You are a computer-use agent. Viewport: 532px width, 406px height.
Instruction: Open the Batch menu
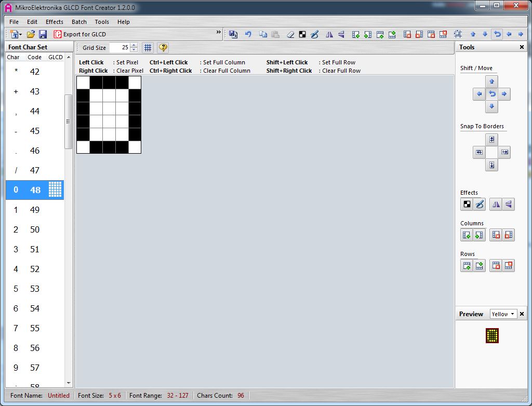[79, 22]
